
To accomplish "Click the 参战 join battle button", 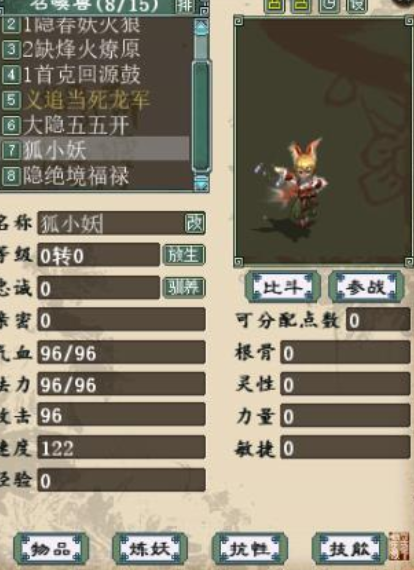I will pos(366,288).
